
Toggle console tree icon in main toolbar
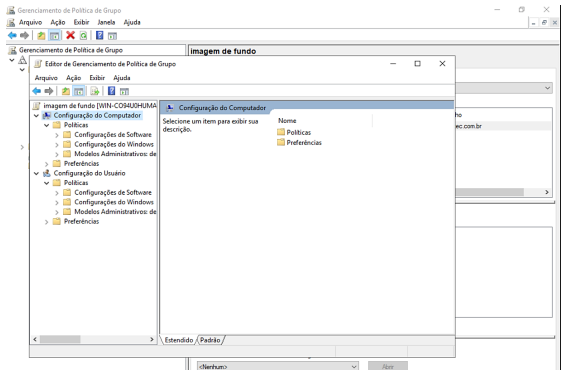click(x=54, y=35)
